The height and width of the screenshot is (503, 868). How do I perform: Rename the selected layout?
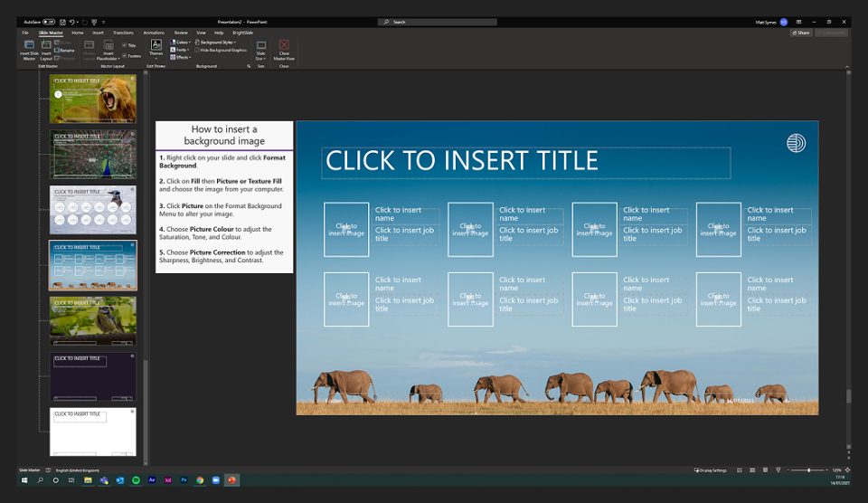tap(66, 50)
